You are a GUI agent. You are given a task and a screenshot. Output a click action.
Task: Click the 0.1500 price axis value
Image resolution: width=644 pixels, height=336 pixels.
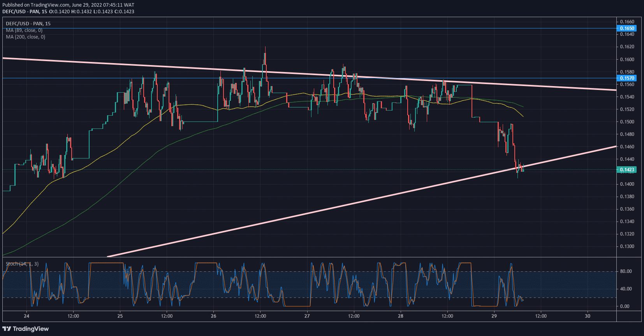(x=627, y=122)
